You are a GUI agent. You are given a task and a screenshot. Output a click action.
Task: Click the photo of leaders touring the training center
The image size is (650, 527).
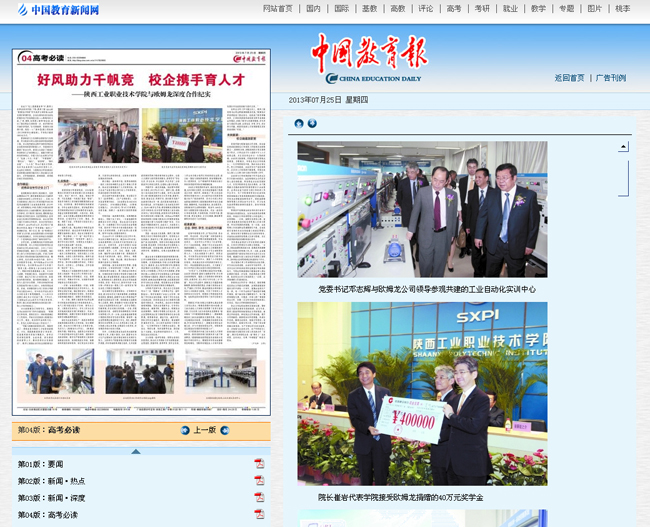pos(421,209)
